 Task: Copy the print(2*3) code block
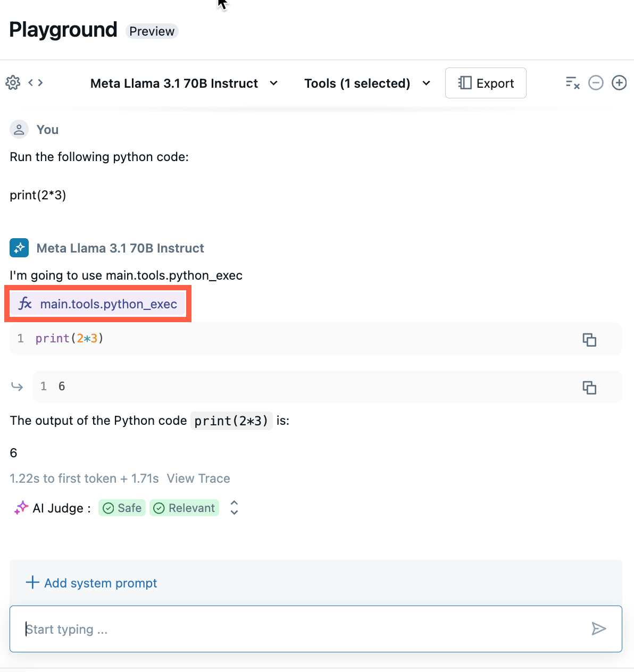[589, 340]
